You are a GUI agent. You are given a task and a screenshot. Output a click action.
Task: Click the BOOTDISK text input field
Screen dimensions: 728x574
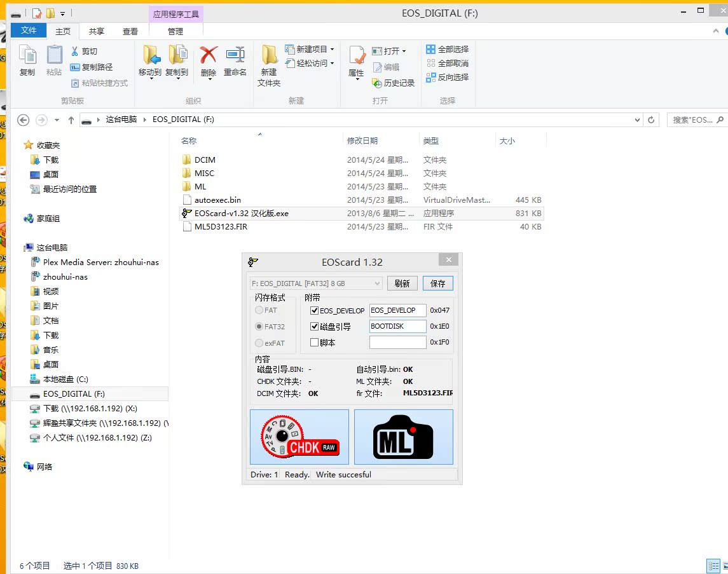pyautogui.click(x=398, y=326)
